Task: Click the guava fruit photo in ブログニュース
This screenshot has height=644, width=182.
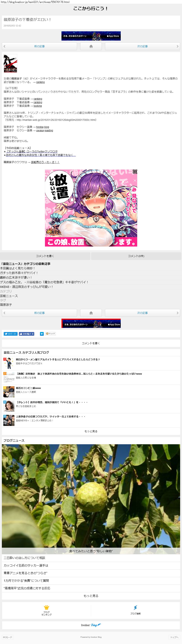Action: (91, 497)
